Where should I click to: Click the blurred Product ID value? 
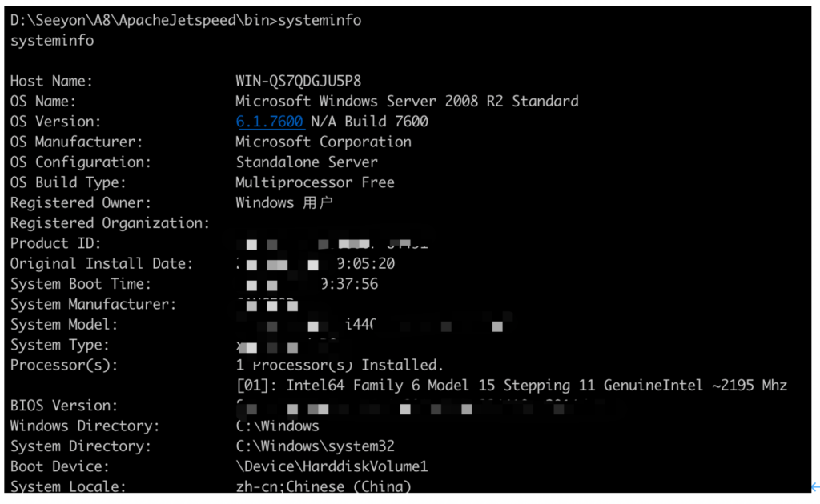coord(332,244)
